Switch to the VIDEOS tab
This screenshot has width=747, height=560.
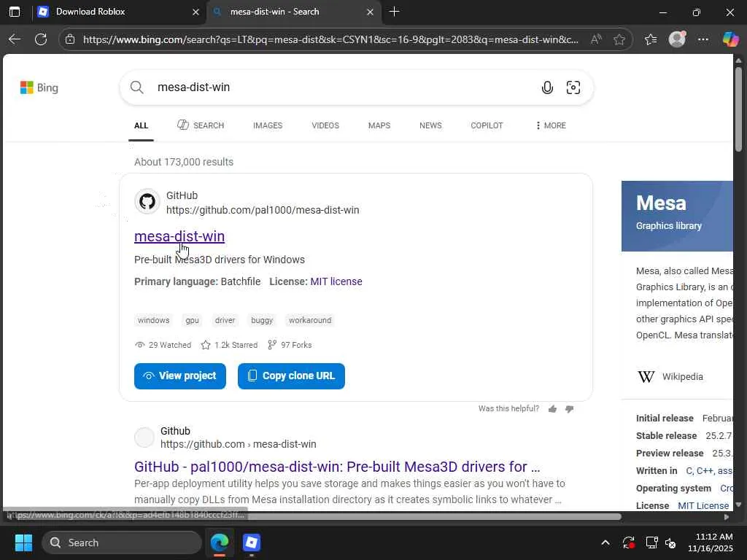pos(325,125)
